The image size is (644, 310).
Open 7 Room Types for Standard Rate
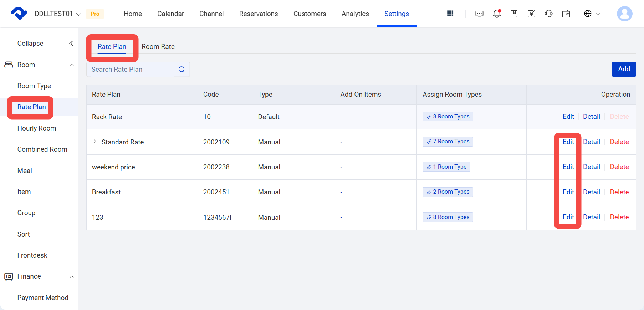tap(448, 142)
